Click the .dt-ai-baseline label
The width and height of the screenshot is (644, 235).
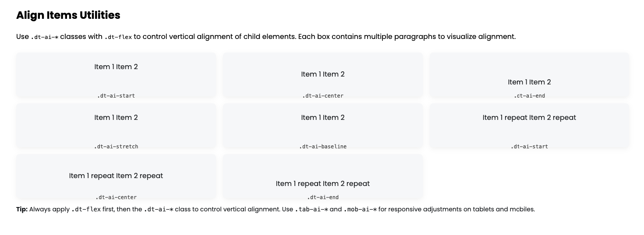coord(323,146)
